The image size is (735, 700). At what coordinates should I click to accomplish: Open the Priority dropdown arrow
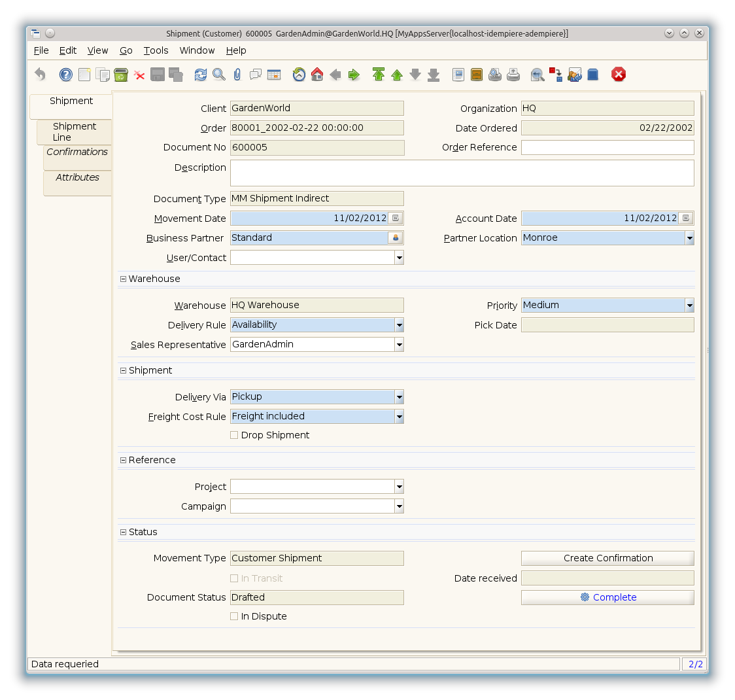[689, 306]
